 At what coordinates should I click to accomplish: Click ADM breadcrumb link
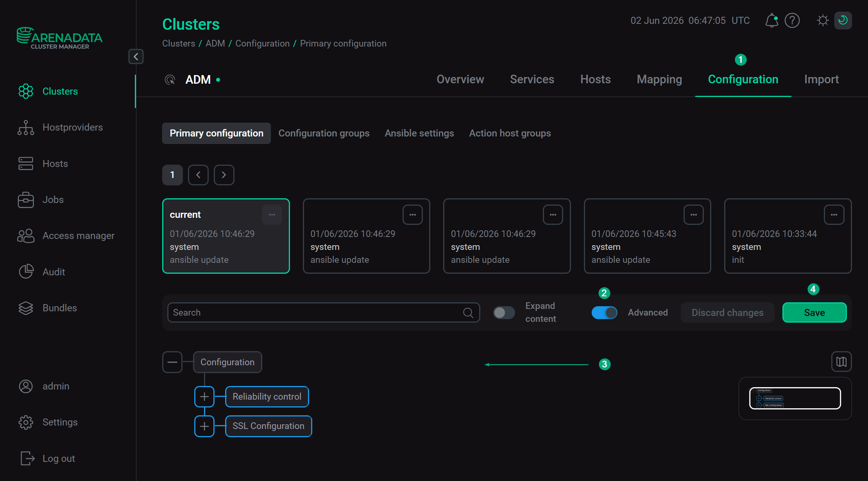[x=215, y=43]
